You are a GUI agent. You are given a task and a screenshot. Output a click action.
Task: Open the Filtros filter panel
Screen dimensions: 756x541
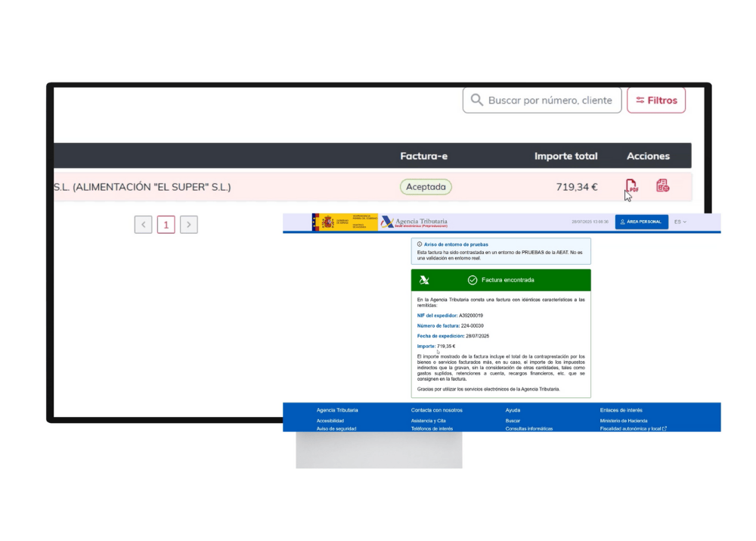click(655, 100)
